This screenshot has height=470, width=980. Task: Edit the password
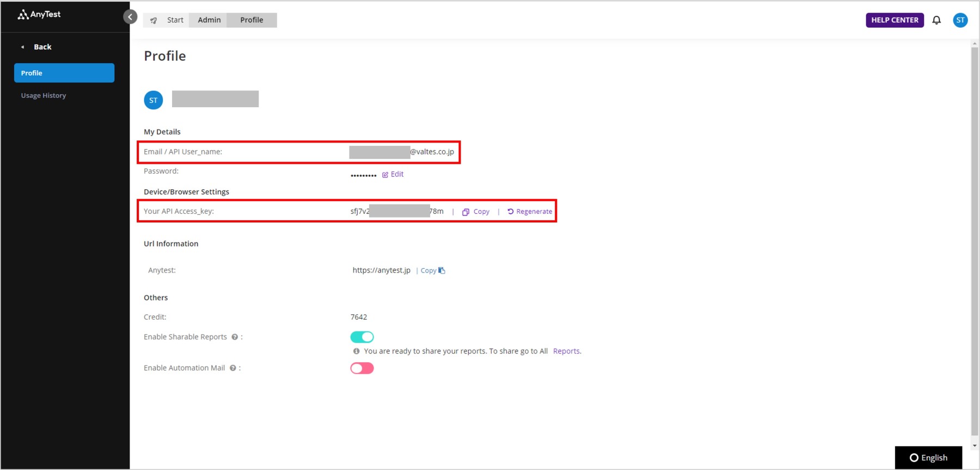pyautogui.click(x=393, y=174)
